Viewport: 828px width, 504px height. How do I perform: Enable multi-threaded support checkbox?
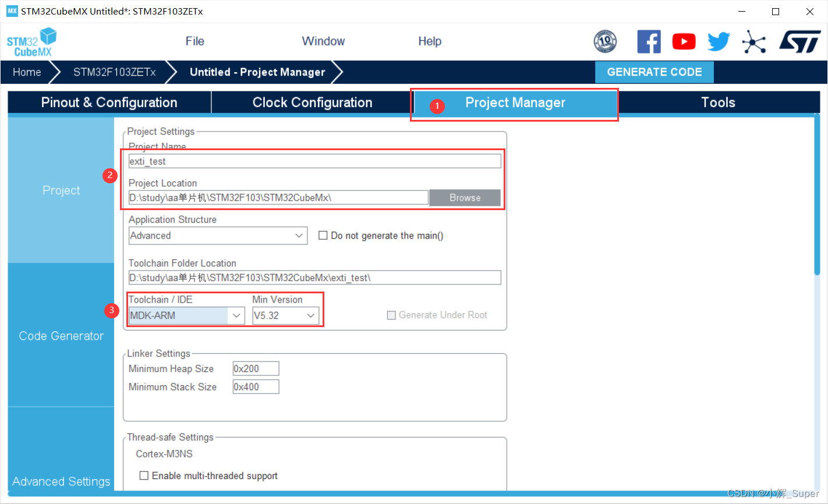click(144, 475)
